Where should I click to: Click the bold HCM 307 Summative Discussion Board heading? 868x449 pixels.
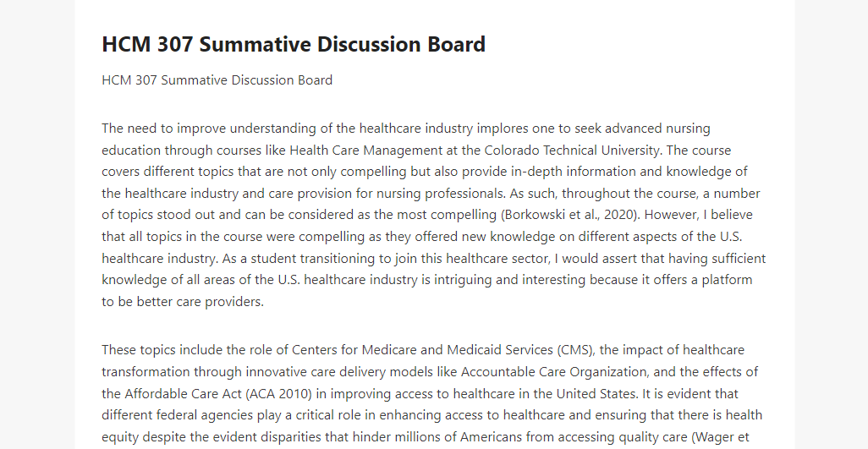tap(294, 44)
